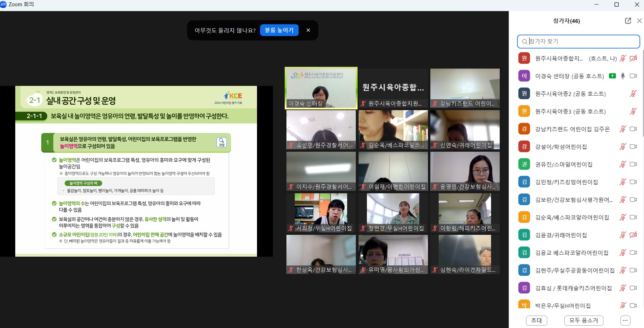Unmute 김보란/건강보험심사평가원 participant
Screen dimensions: 644x328
pos(623,200)
